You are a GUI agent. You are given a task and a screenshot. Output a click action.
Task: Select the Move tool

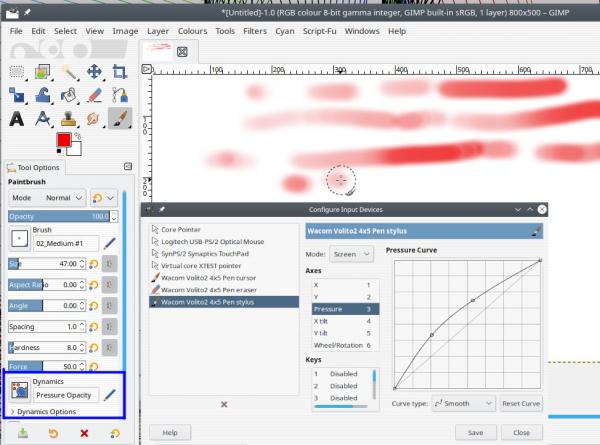coord(94,72)
